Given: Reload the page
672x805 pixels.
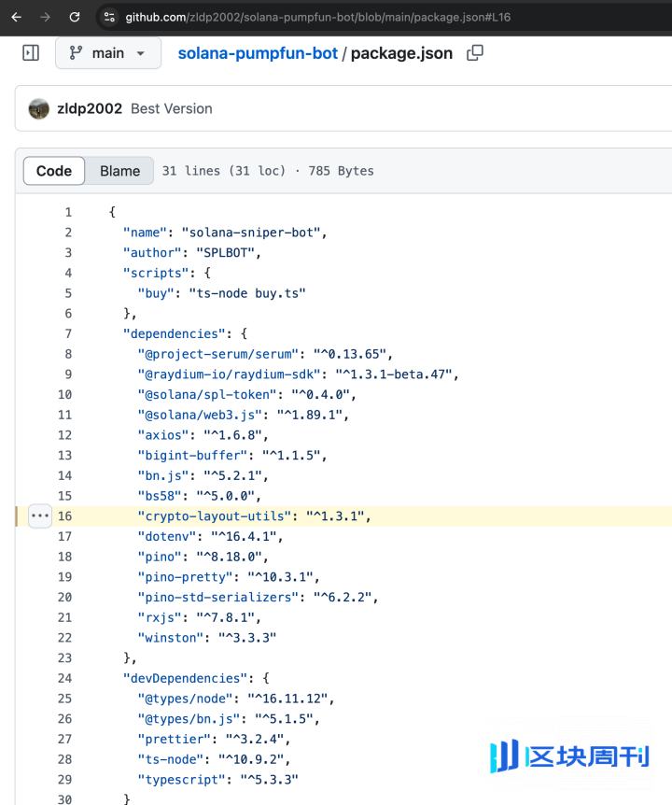Looking at the screenshot, I should click(x=75, y=17).
